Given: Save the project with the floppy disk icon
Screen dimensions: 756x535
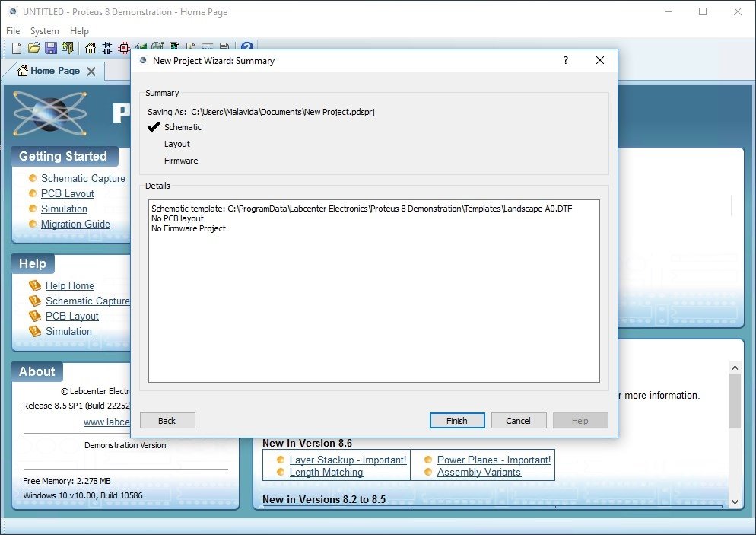Looking at the screenshot, I should pyautogui.click(x=51, y=48).
